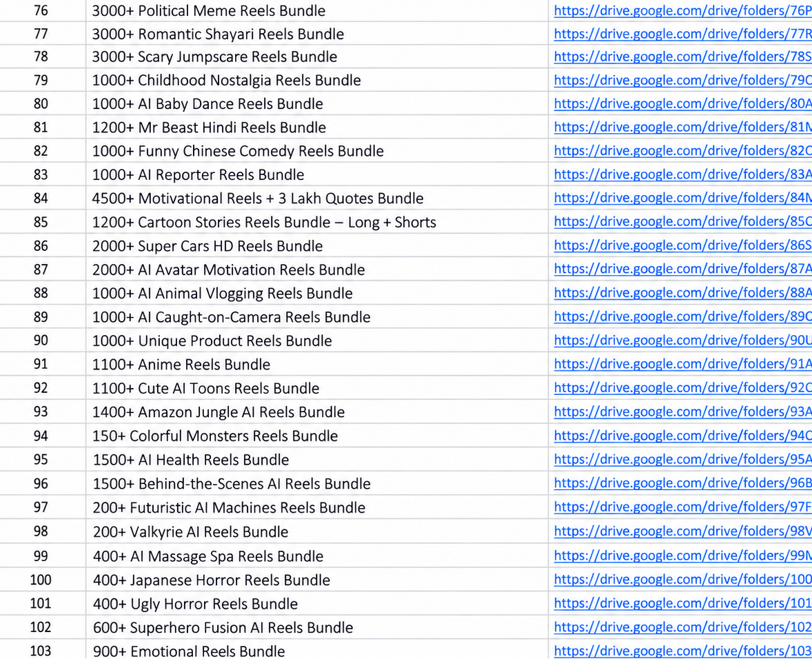Click '1400+ Amazon Jungle AI Reels Bundle'
Screen dimensions: 812x659
click(x=218, y=412)
